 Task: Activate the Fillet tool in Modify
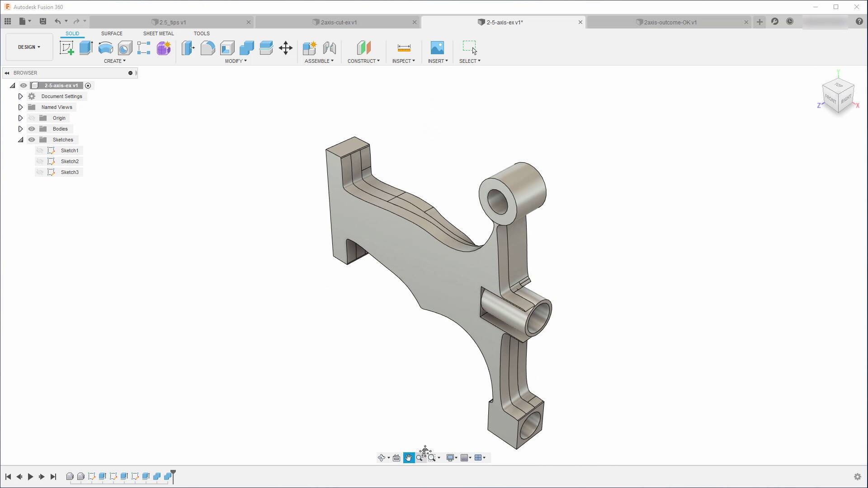pyautogui.click(x=207, y=48)
